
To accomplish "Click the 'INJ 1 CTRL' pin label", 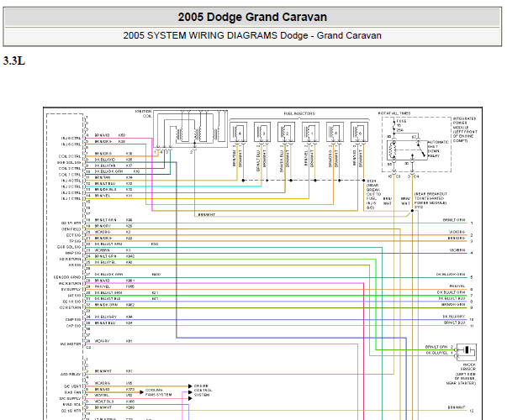I will (71, 199).
